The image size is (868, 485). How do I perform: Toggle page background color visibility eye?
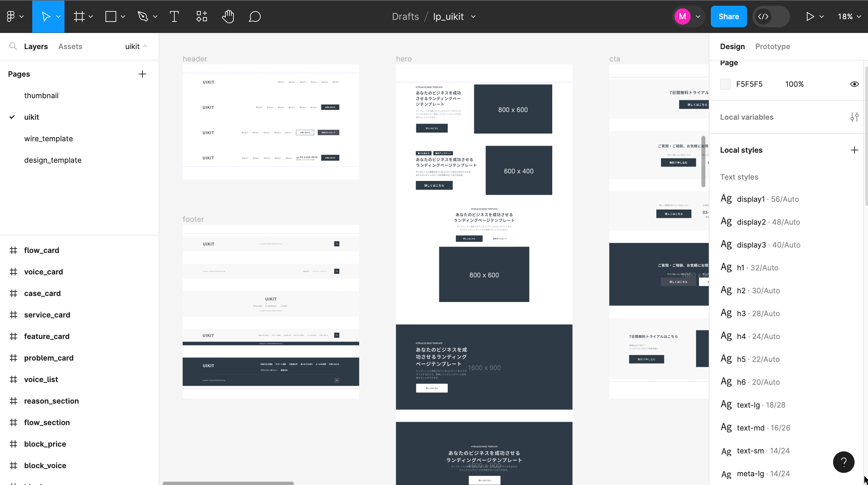(854, 84)
